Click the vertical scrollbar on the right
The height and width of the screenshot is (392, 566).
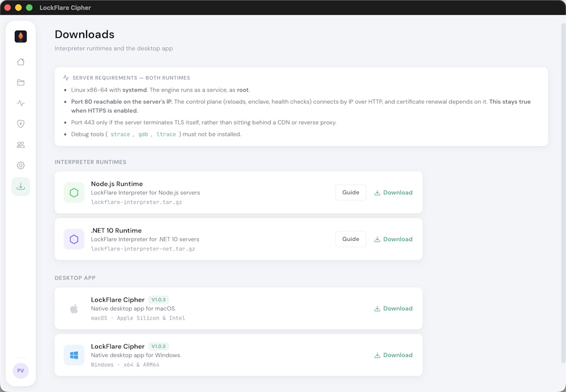click(563, 193)
